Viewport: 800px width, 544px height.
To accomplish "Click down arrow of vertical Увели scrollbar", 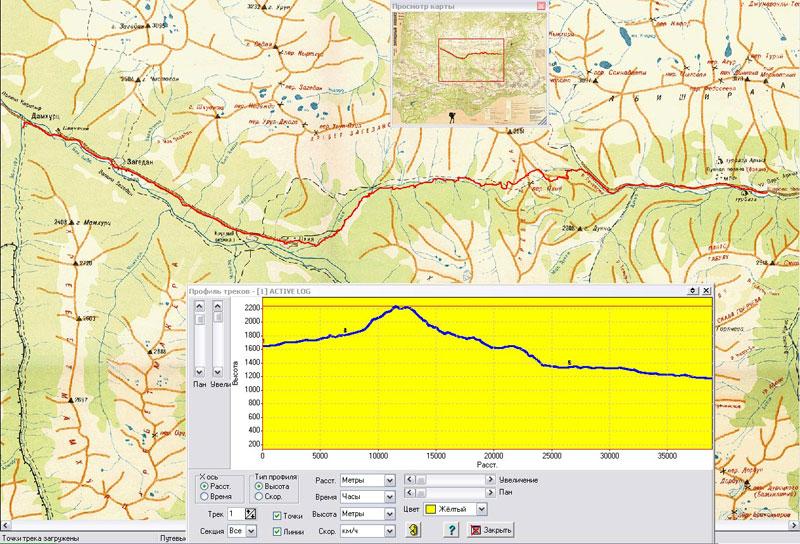I will (x=218, y=372).
